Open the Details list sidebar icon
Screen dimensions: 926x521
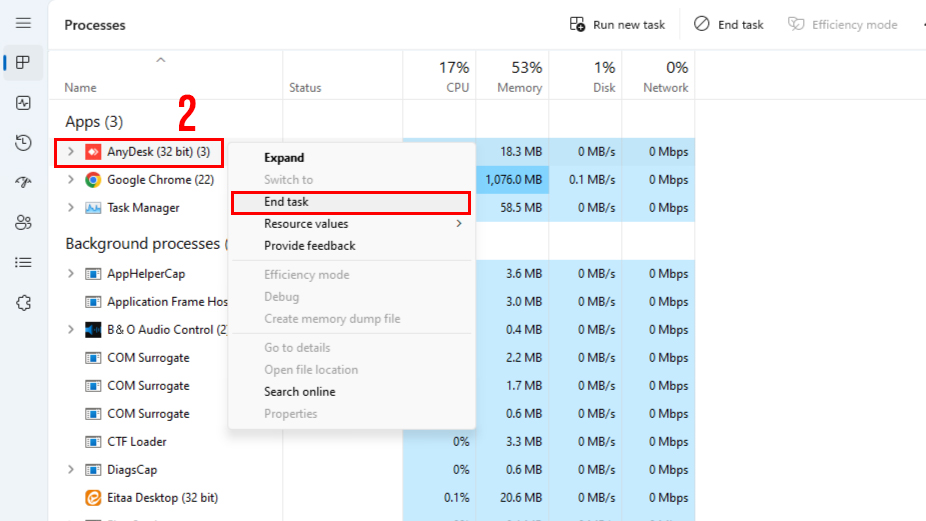pos(23,262)
